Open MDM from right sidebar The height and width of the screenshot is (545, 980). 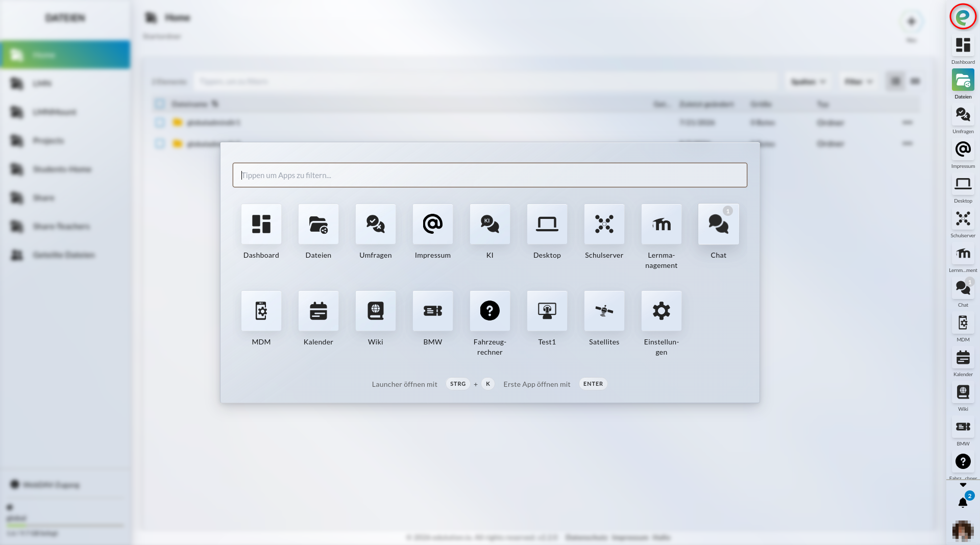(963, 323)
